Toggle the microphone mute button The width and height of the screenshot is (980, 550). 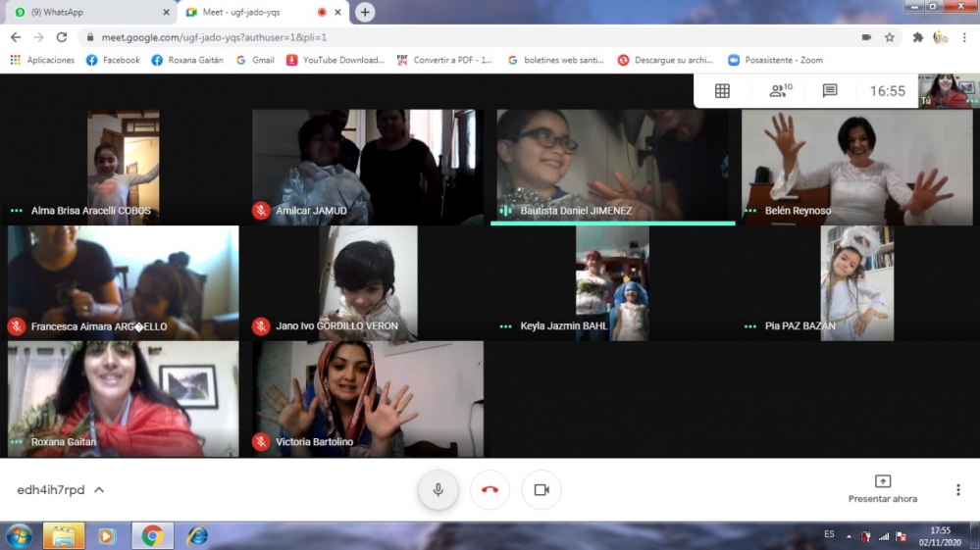click(x=438, y=490)
